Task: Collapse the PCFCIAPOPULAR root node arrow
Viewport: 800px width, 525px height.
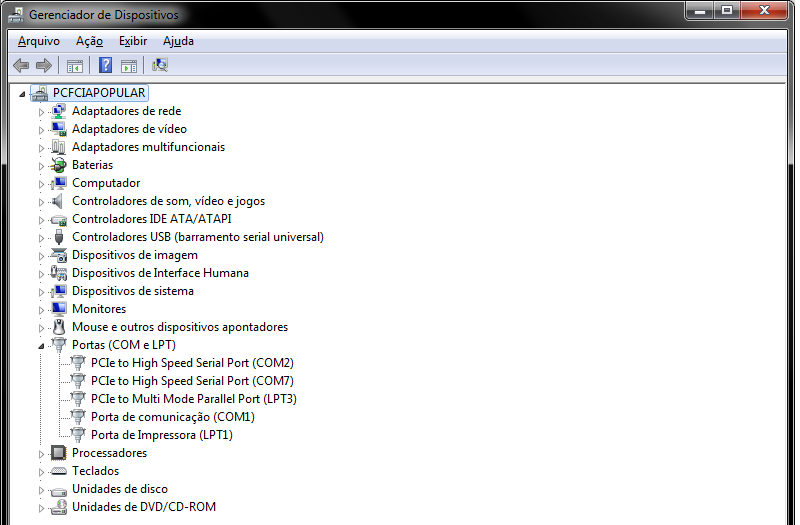Action: pyautogui.click(x=22, y=94)
